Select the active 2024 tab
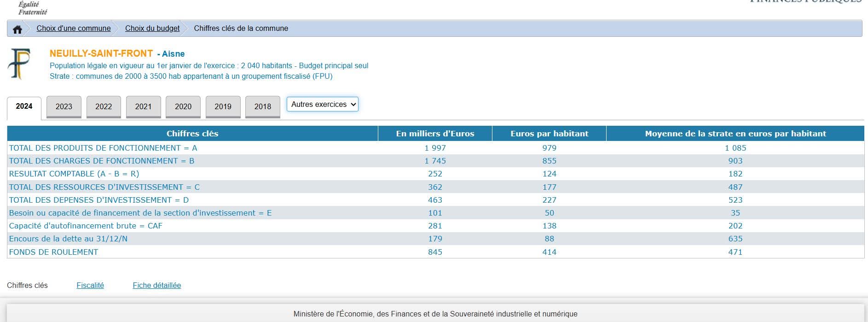 point(24,106)
